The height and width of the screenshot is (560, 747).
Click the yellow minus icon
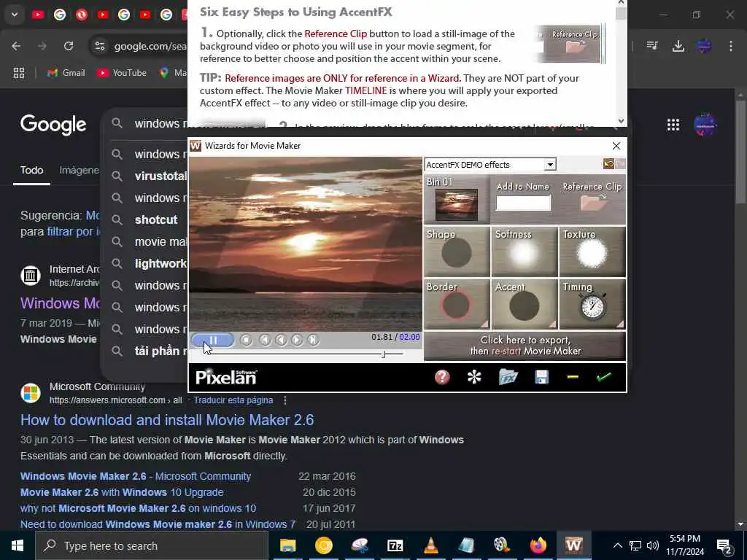(573, 377)
